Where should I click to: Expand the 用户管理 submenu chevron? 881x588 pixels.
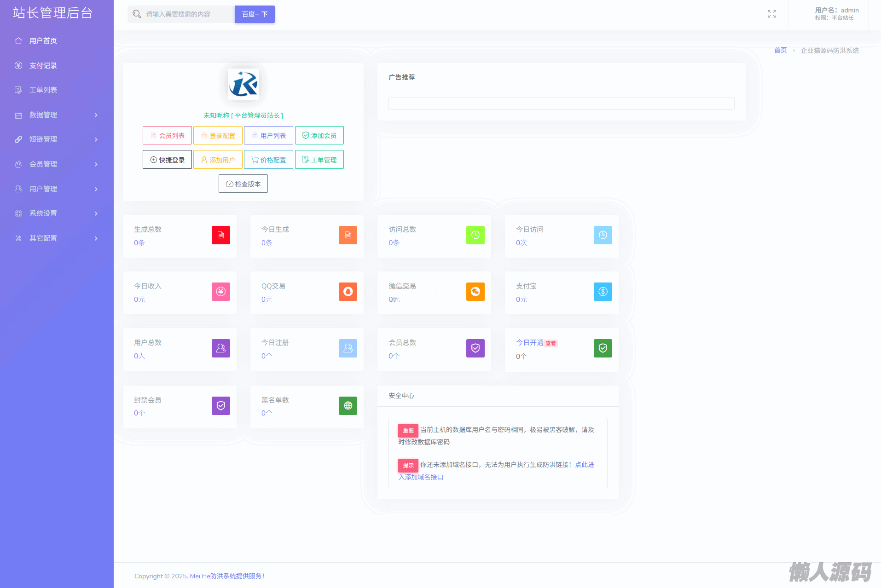click(96, 189)
